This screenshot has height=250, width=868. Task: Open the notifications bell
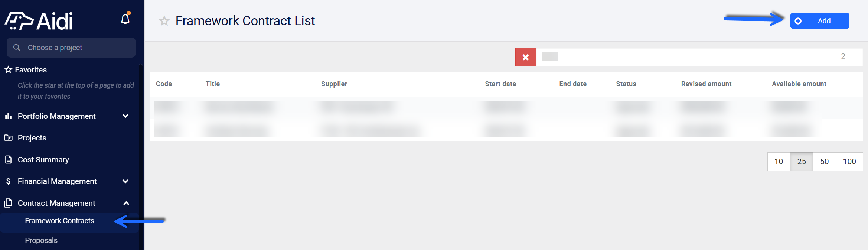pos(125,19)
